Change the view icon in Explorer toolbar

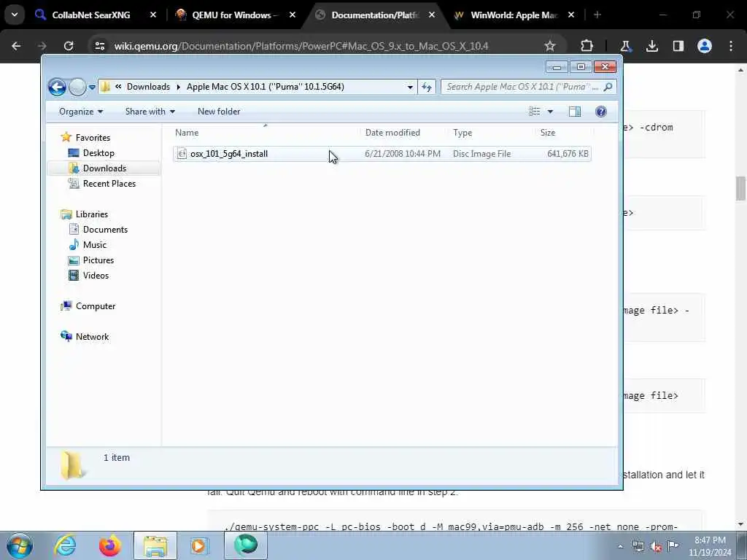535,112
